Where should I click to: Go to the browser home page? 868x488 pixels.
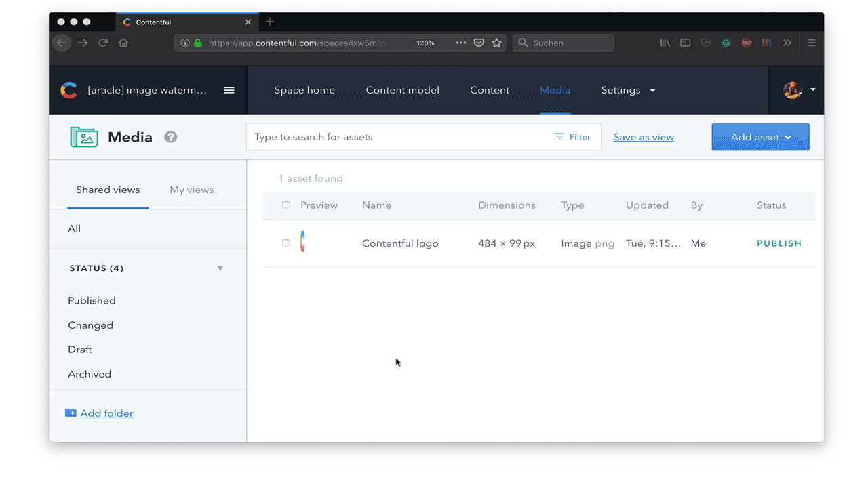click(x=123, y=43)
